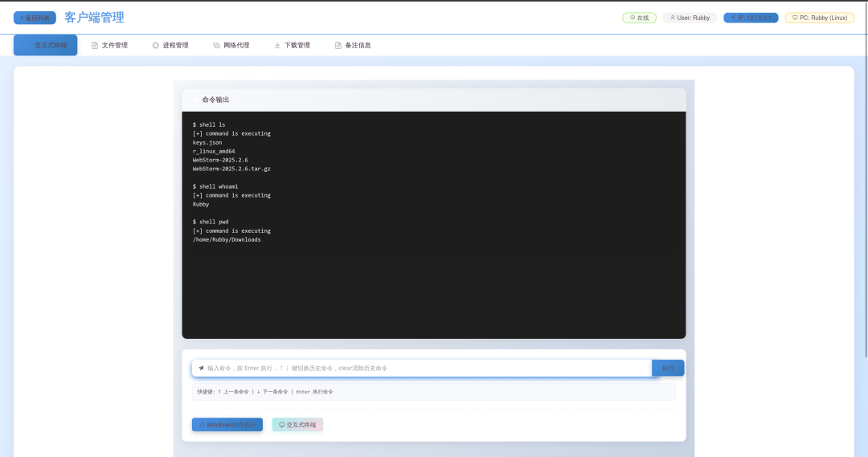The image size is (868, 457).
Task: Go to the 下载管理 tab
Action: pyautogui.click(x=293, y=45)
